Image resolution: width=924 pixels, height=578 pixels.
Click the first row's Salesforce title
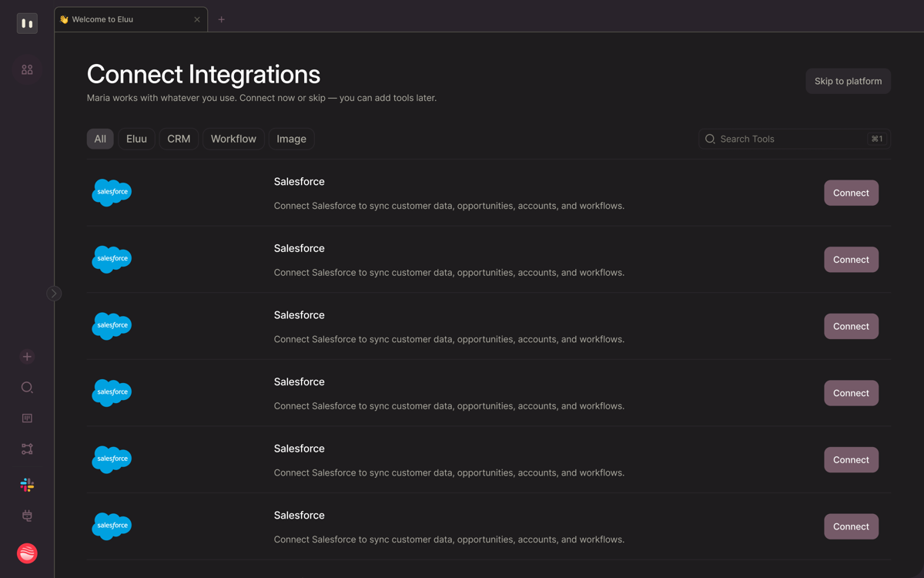point(300,182)
